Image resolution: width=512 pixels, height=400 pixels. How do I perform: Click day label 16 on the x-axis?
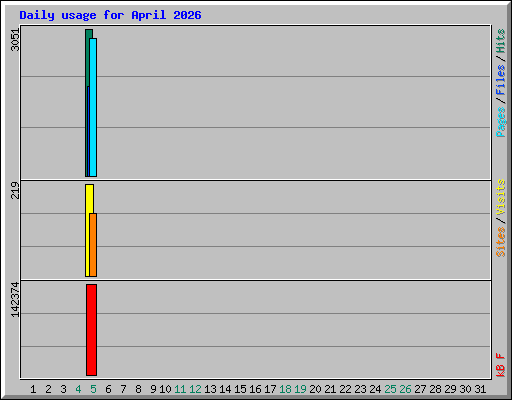coord(255,389)
